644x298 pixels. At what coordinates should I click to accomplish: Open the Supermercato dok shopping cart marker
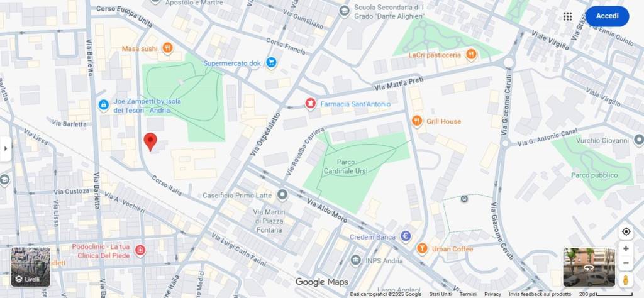tap(271, 63)
